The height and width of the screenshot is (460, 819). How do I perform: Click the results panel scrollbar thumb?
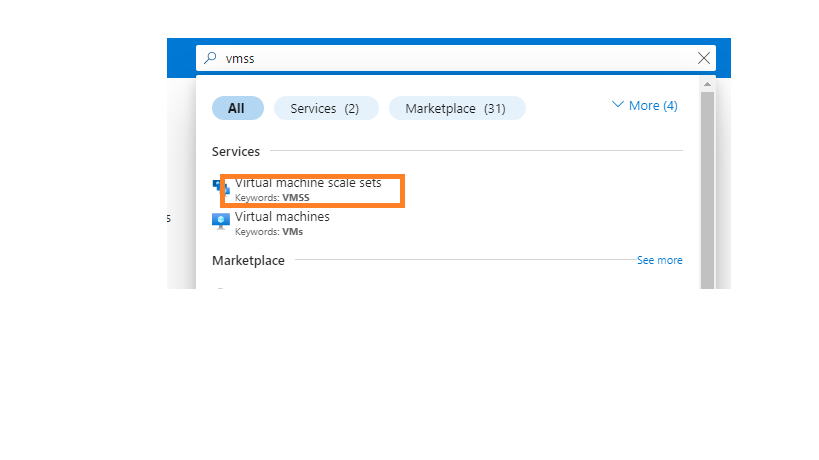[707, 190]
